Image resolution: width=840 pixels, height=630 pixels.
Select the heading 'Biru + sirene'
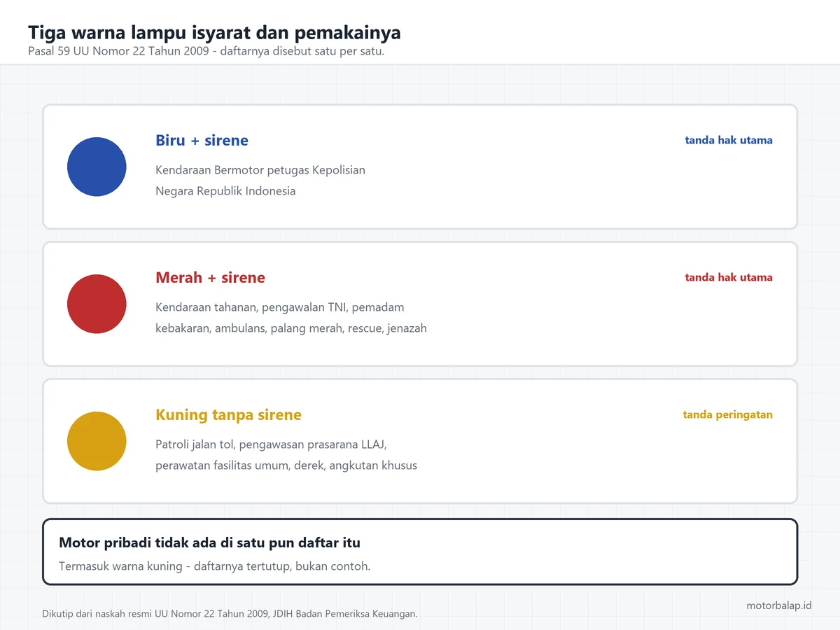202,140
